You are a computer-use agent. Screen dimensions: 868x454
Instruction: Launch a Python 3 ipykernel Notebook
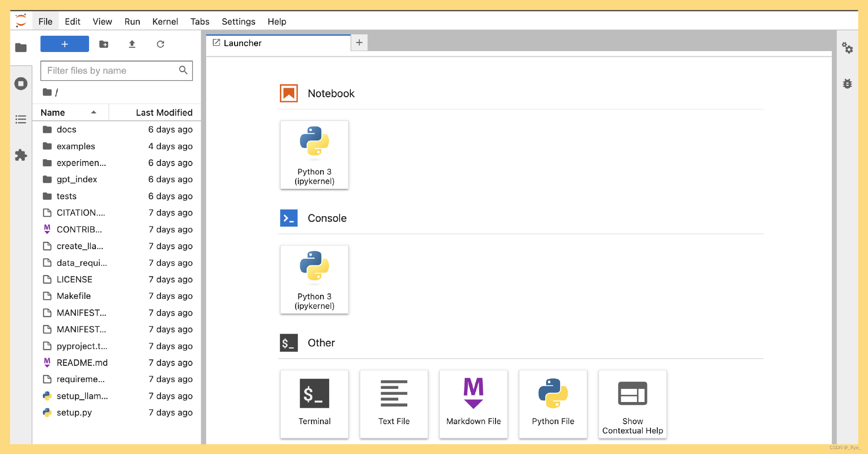(x=315, y=155)
